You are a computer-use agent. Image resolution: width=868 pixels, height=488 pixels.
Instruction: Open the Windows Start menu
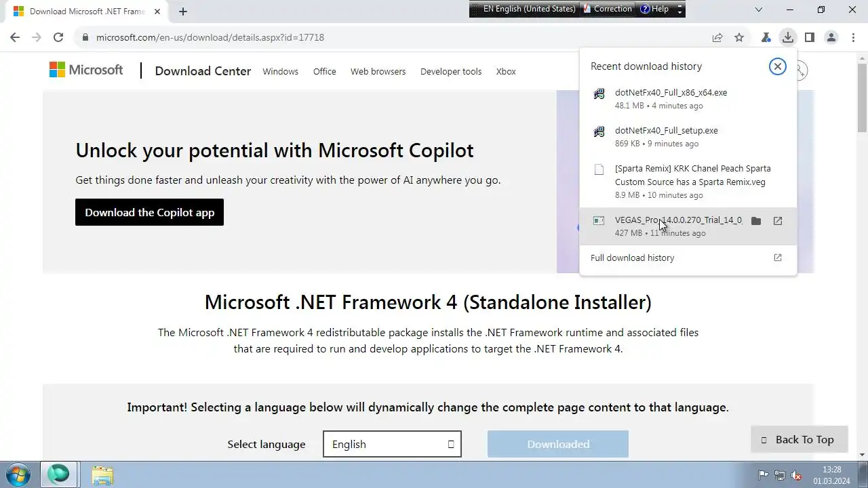pos(18,474)
